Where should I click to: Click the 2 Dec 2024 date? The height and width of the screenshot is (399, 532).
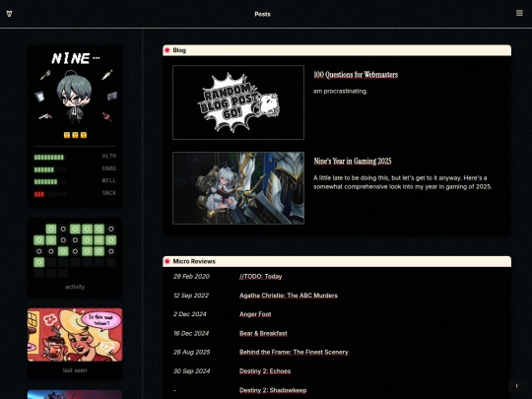click(190, 314)
